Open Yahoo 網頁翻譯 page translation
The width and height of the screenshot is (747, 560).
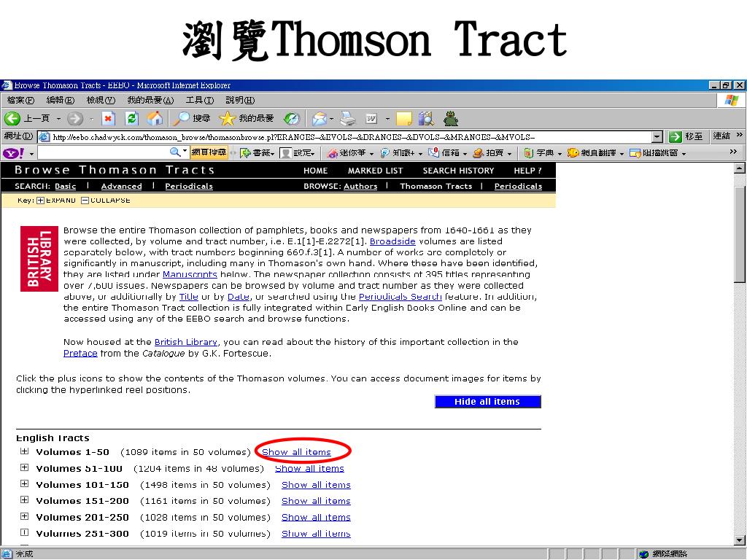pos(595,153)
